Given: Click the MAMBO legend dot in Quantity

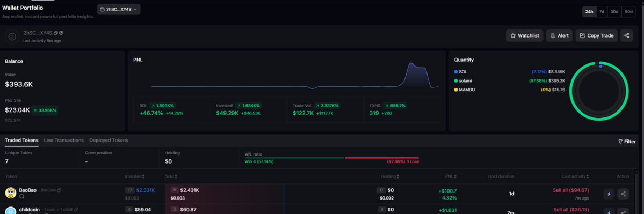Looking at the screenshot, I should pyautogui.click(x=456, y=90).
